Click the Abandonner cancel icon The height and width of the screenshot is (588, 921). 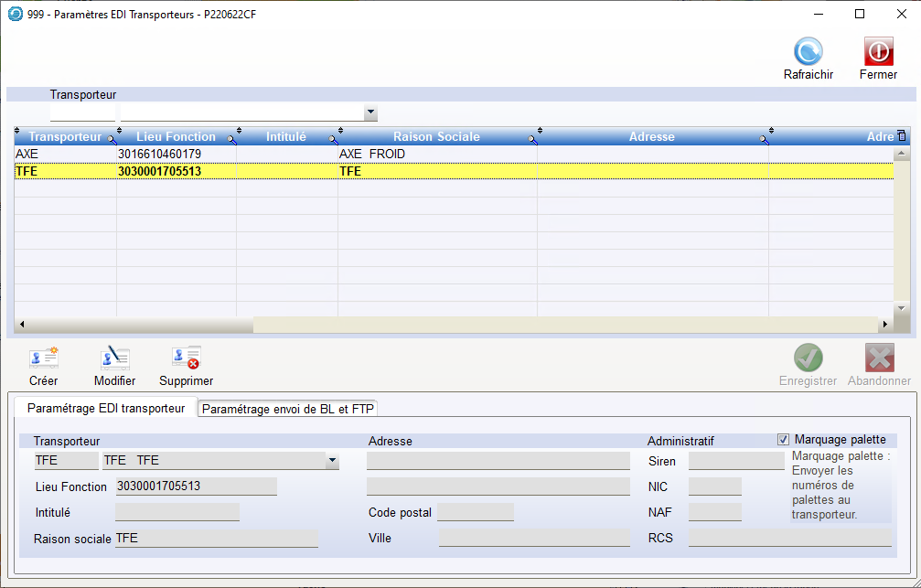pos(879,358)
